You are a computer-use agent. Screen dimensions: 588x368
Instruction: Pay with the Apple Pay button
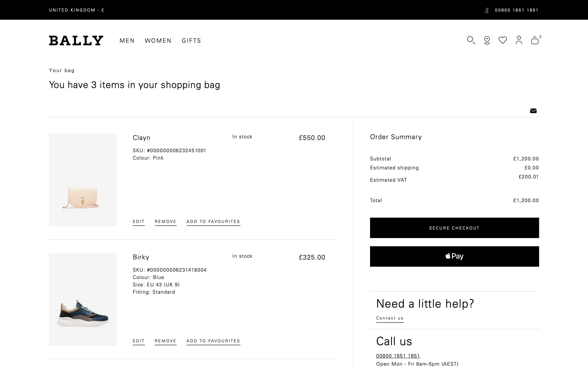click(x=454, y=256)
